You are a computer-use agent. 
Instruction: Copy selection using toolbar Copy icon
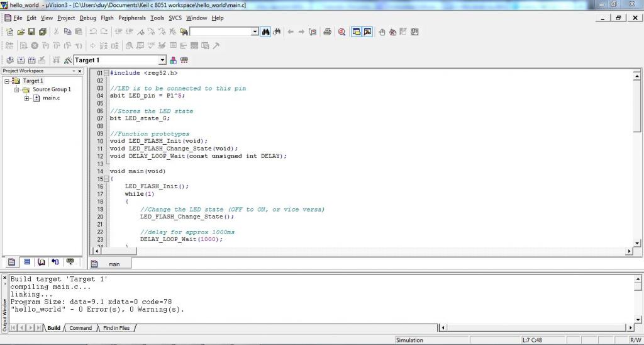[67, 31]
